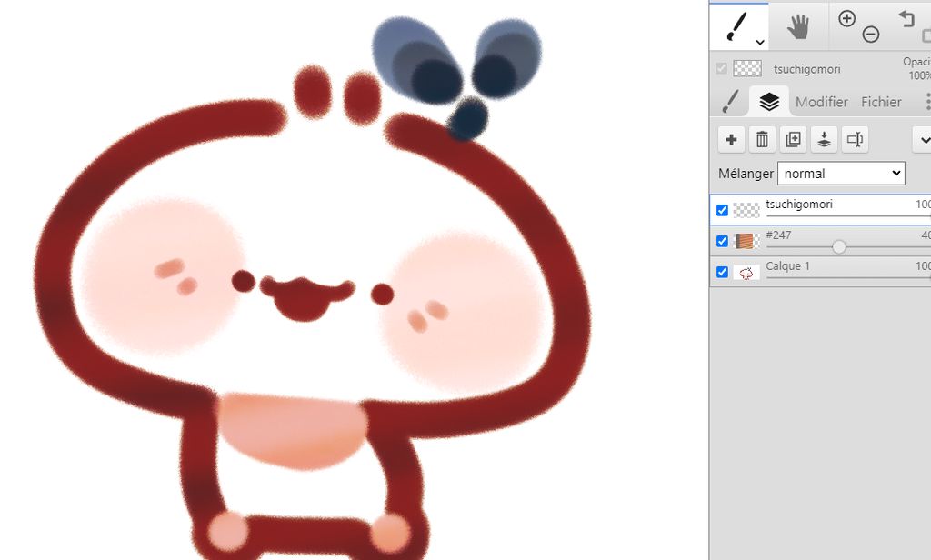Click the Mélanger label

tap(746, 174)
